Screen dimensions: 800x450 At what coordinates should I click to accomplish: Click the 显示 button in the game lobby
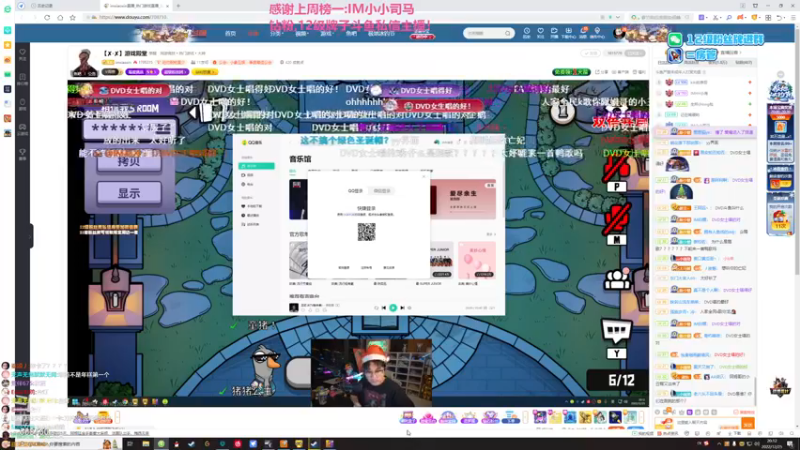click(129, 193)
